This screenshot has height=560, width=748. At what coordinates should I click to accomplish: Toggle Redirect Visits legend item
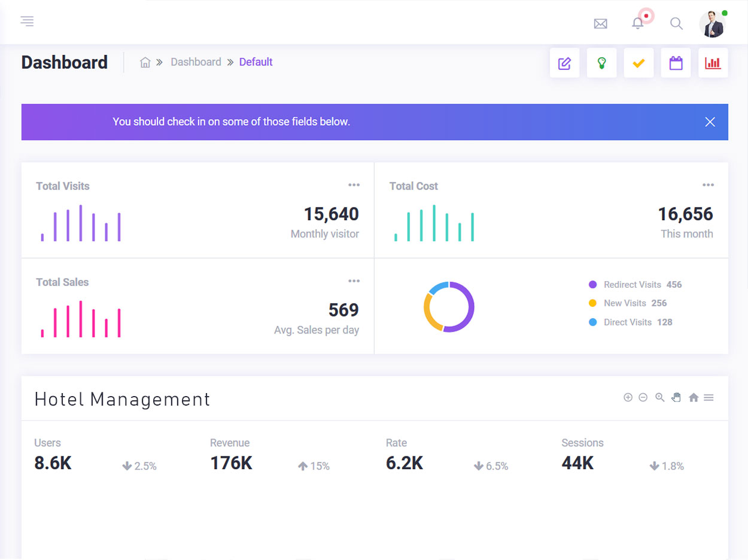[632, 285]
